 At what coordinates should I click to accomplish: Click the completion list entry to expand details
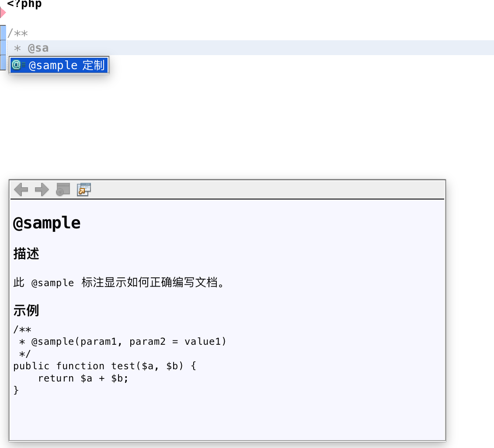tap(59, 65)
